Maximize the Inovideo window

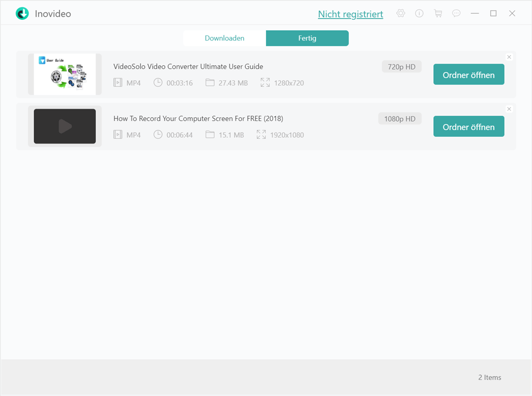494,13
